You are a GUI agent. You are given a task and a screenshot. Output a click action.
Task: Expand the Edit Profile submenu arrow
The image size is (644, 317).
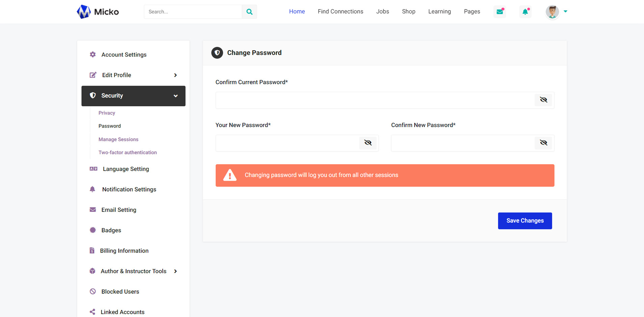(x=176, y=75)
